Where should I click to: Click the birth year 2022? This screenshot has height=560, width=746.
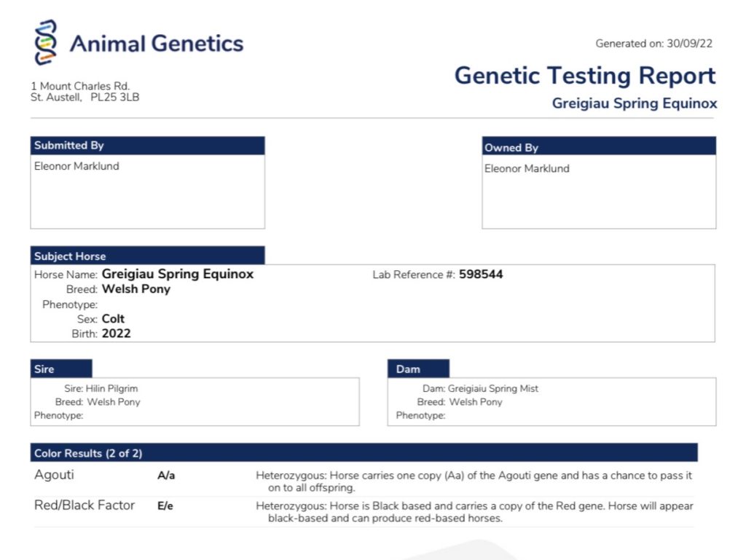(x=117, y=334)
